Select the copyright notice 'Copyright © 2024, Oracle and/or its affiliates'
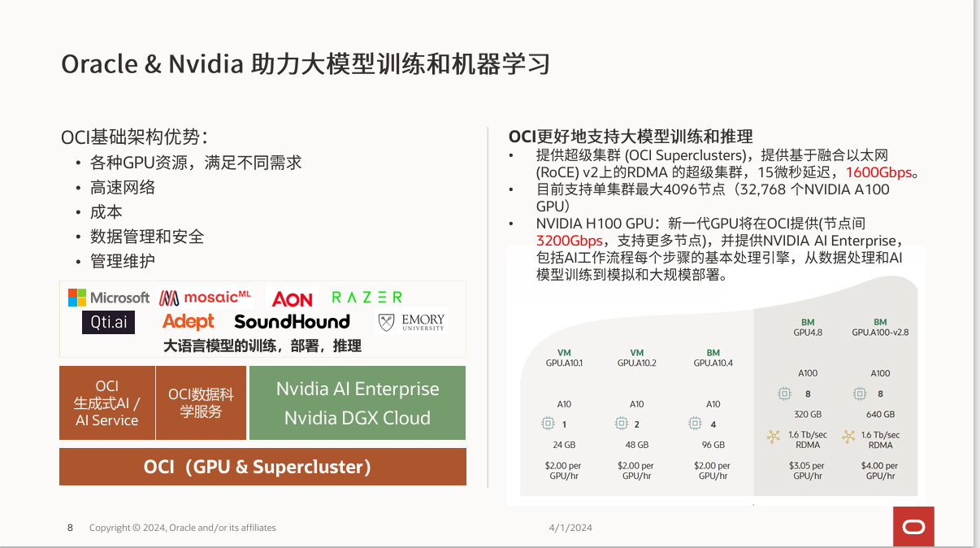This screenshot has width=980, height=548. [x=183, y=528]
